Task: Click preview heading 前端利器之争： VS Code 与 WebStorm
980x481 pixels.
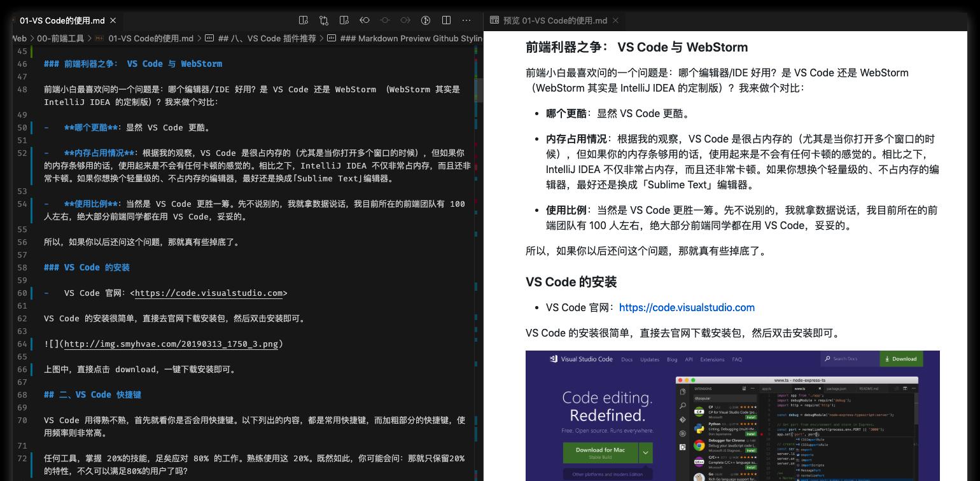Action: (x=636, y=47)
